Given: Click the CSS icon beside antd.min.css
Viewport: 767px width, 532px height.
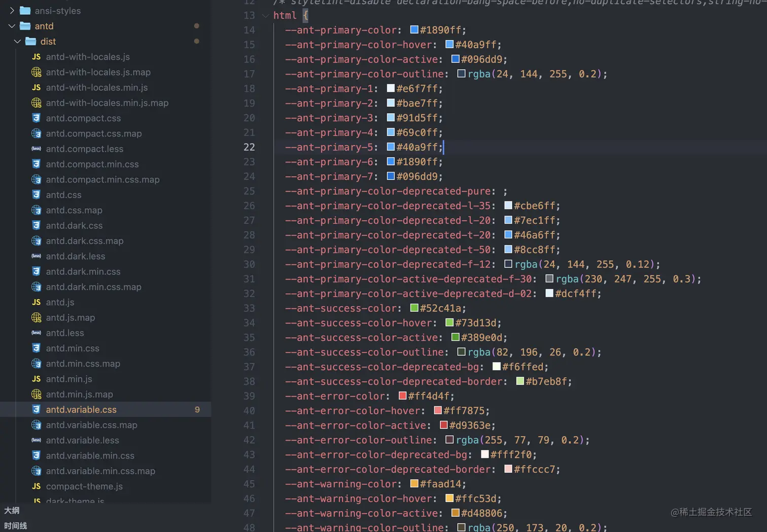Looking at the screenshot, I should coord(36,348).
